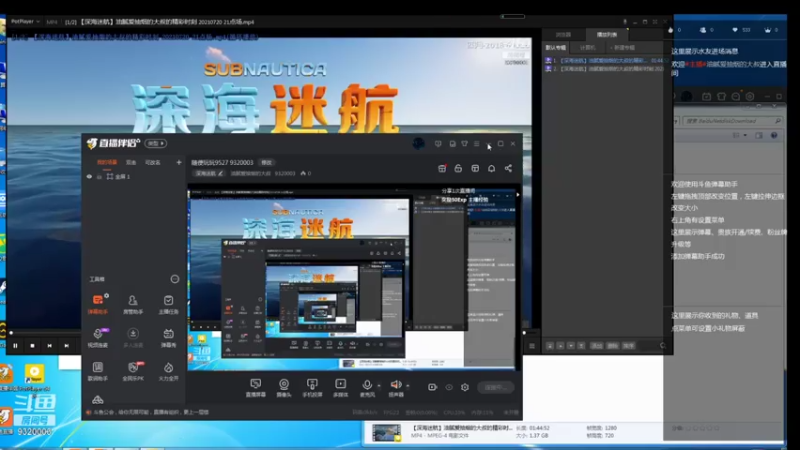Image resolution: width=800 pixels, height=450 pixels.
Task: Open the PotPlayer main menu dropdown
Action: coord(25,21)
